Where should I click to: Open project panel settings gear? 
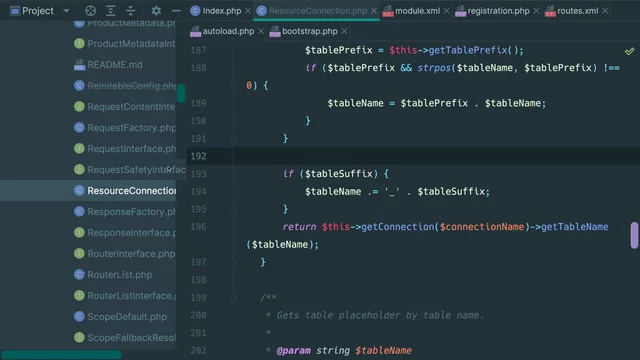tap(156, 11)
